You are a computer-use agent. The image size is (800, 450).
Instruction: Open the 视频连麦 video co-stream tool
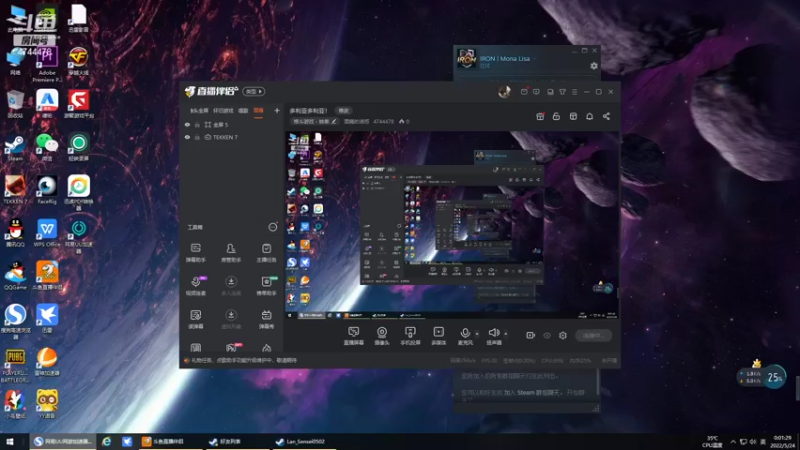coord(195,286)
